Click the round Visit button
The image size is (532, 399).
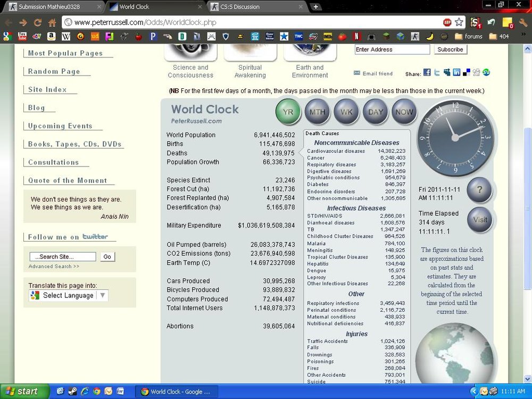[480, 220]
